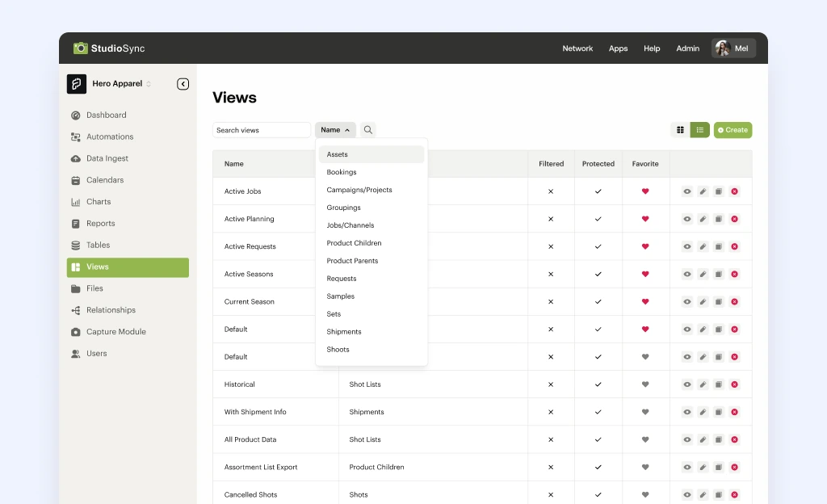Go to the Admin section
Viewport: 827px width, 504px height.
point(688,48)
